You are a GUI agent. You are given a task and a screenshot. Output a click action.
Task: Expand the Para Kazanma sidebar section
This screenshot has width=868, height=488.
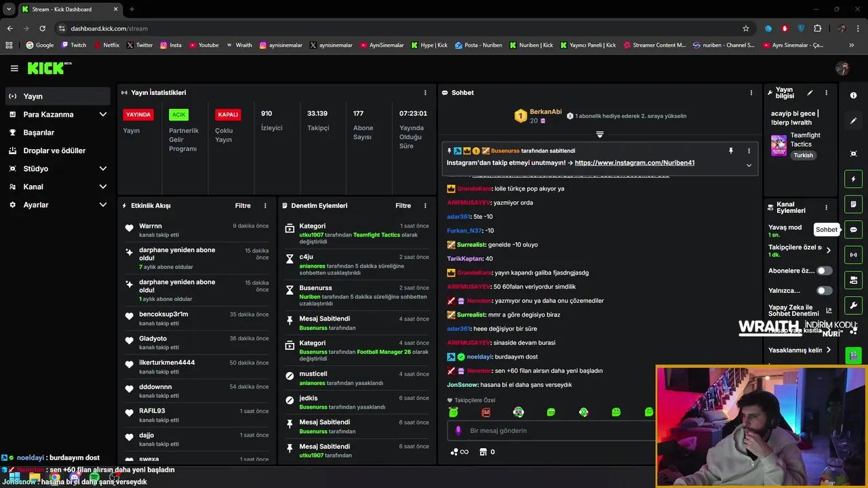(x=103, y=115)
